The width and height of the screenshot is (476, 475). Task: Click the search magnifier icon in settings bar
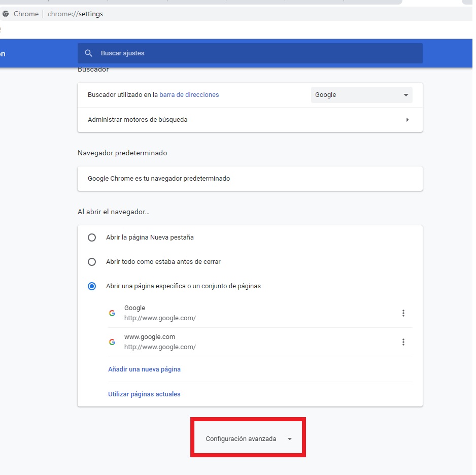point(88,53)
